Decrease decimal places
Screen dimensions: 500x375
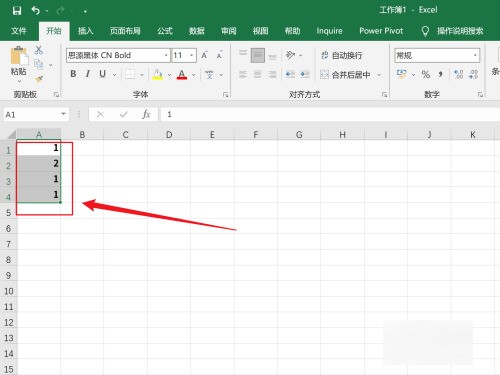pyautogui.click(x=473, y=74)
